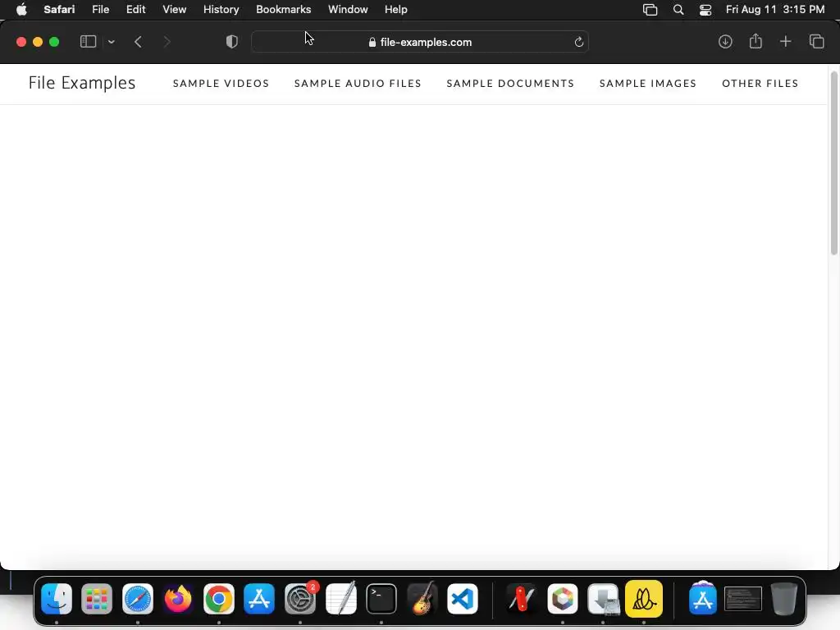
Task: Go back to the previous page
Action: coord(138,42)
